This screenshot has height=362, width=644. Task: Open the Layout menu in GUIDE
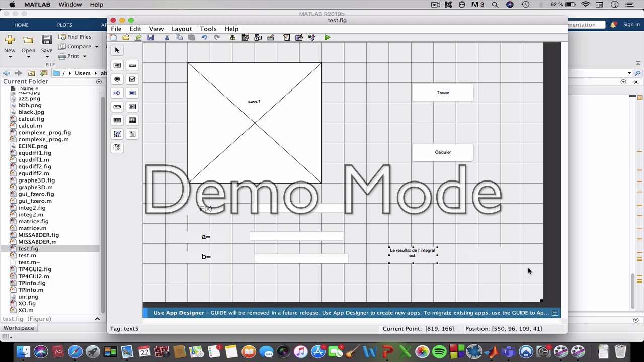click(x=182, y=29)
